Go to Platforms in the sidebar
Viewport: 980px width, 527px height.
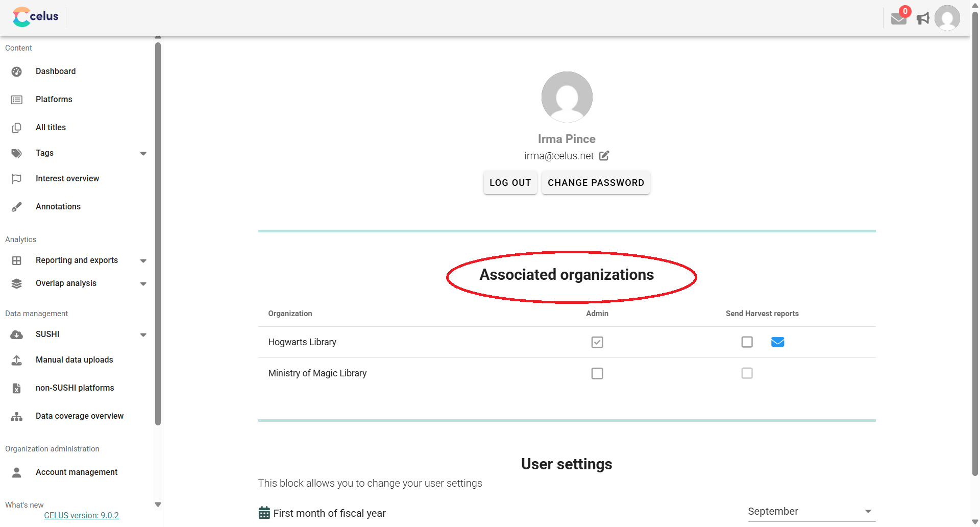(54, 100)
